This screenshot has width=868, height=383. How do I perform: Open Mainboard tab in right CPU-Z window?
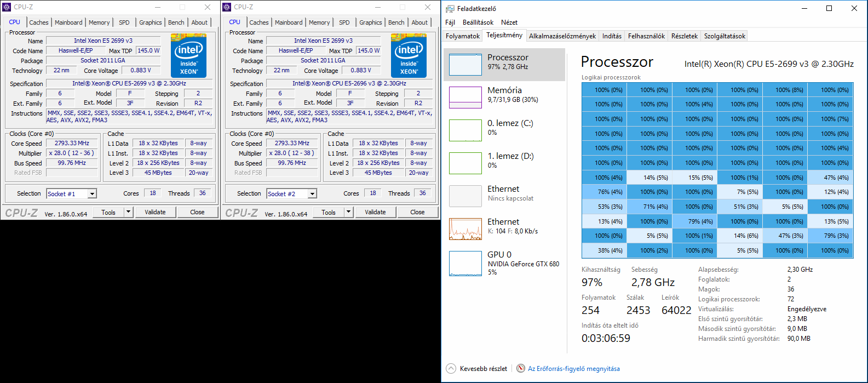pos(289,22)
